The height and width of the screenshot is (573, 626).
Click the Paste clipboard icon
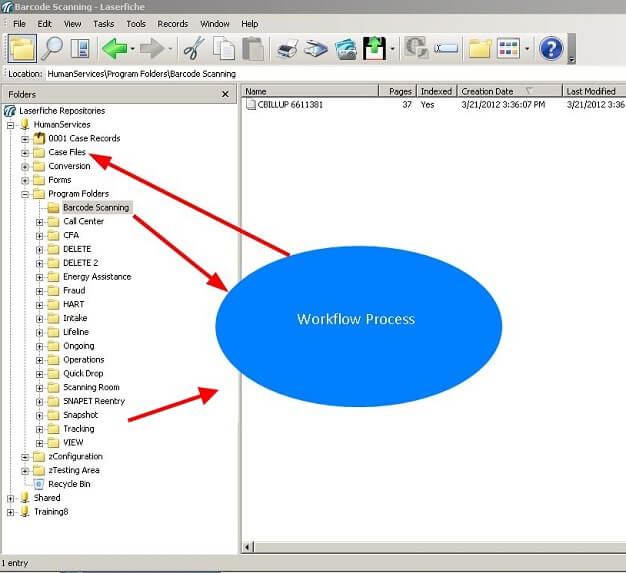point(253,49)
